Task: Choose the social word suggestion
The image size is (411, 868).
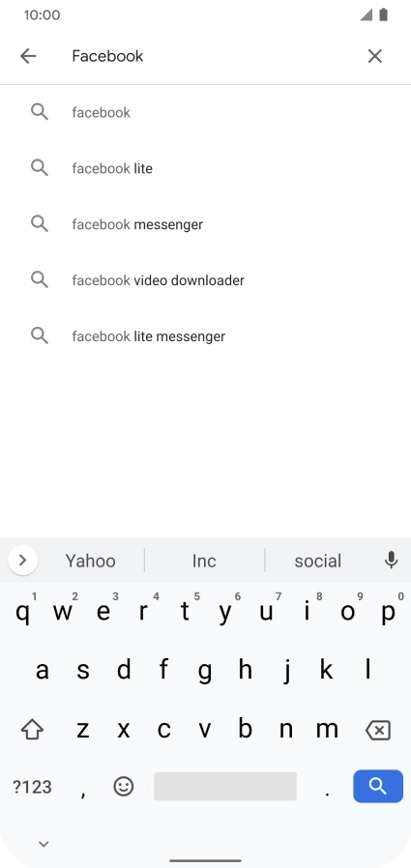Action: click(317, 561)
